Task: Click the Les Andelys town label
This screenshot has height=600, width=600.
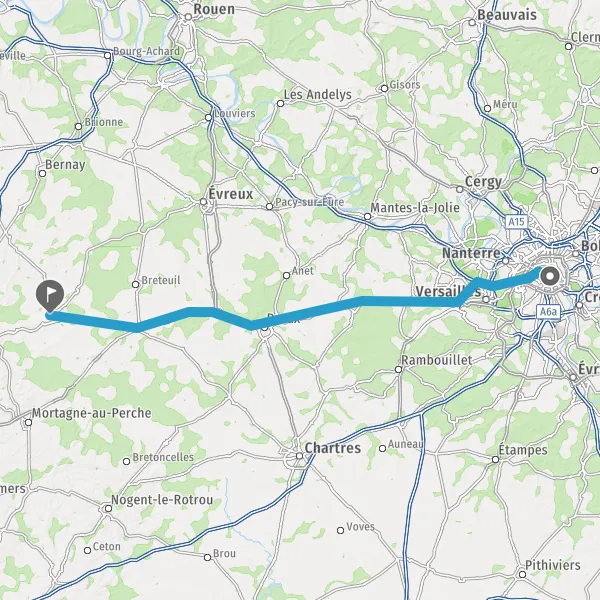Action: click(317, 95)
